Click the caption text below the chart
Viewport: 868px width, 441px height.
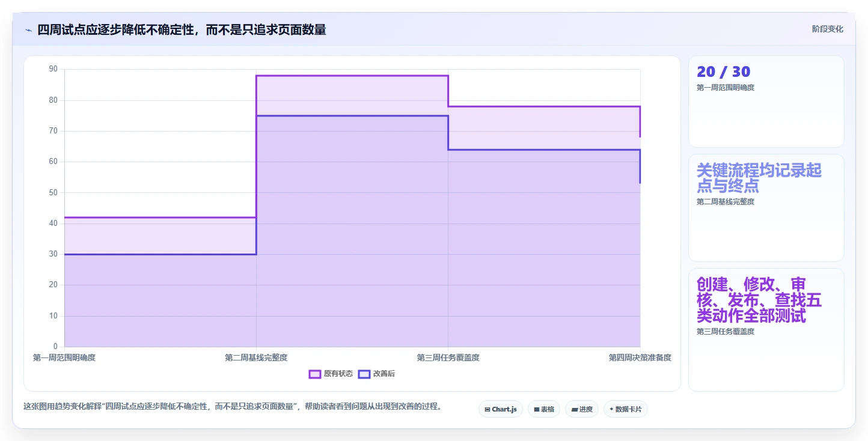pyautogui.click(x=233, y=407)
